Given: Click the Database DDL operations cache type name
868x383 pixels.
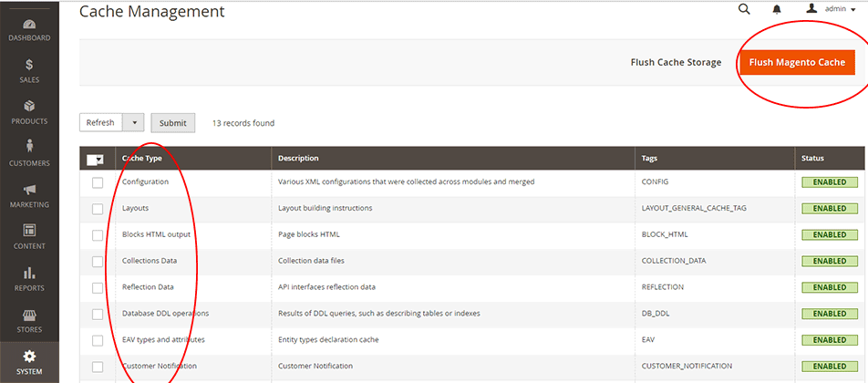Looking at the screenshot, I should 166,314.
